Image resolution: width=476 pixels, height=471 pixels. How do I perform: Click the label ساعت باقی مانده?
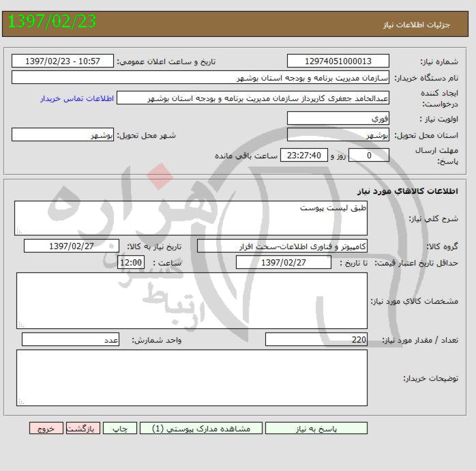[246, 156]
